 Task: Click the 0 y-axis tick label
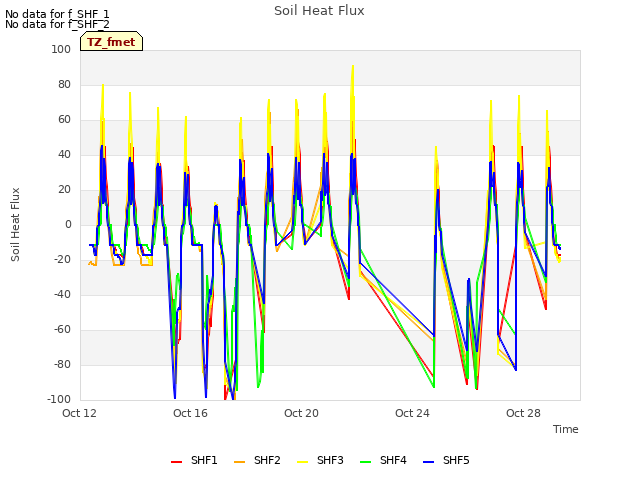[x=68, y=224]
